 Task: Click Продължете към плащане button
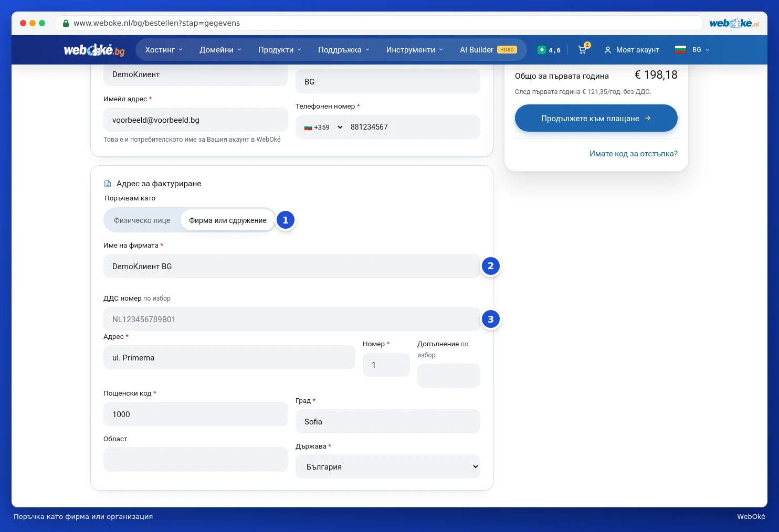596,118
